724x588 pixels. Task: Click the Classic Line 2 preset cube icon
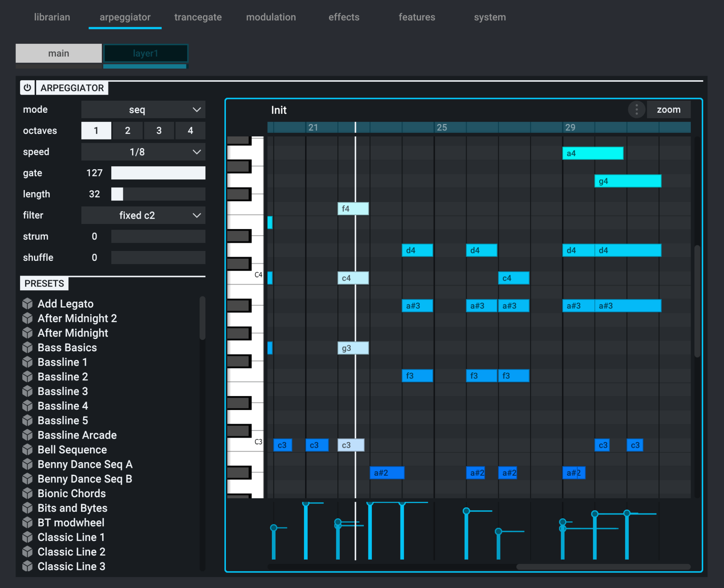click(x=28, y=551)
